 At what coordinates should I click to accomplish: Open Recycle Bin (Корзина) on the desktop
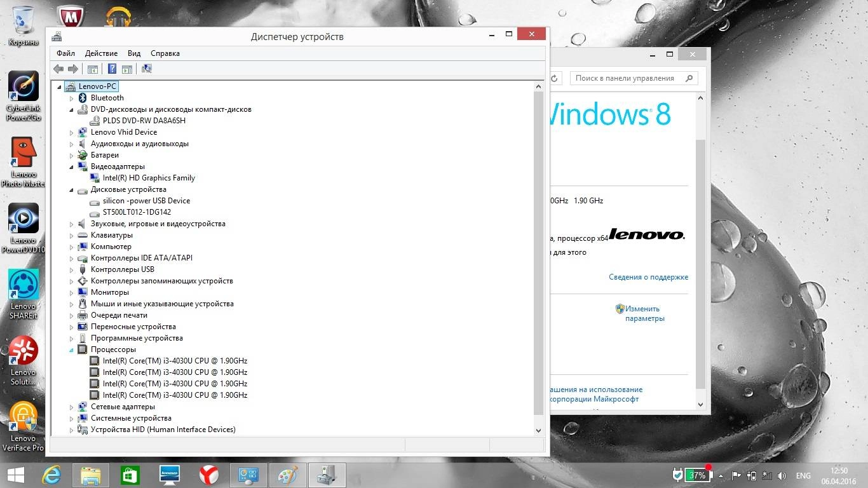tap(24, 26)
